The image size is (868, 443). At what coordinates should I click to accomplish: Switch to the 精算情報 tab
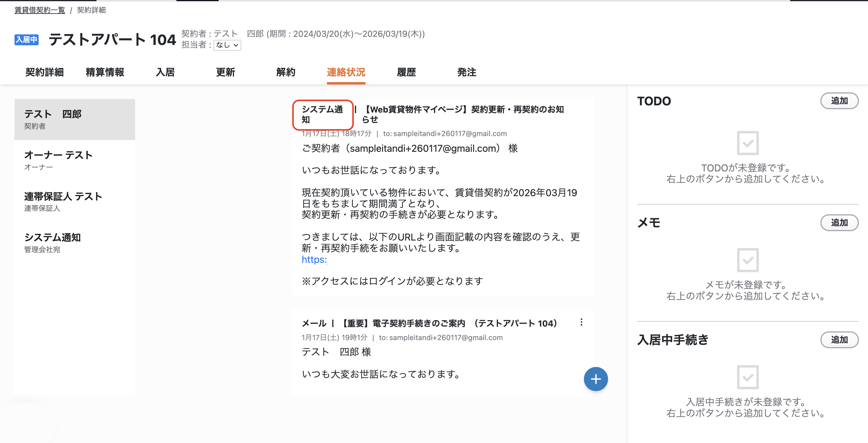[105, 72]
